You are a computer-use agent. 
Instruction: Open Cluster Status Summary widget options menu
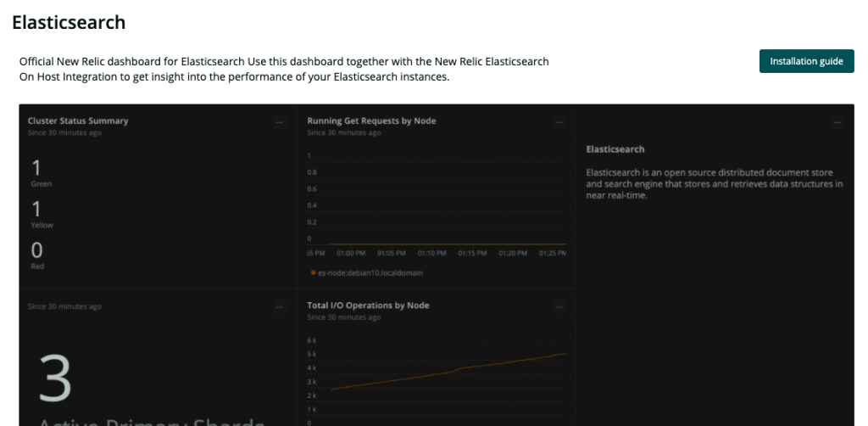[279, 122]
